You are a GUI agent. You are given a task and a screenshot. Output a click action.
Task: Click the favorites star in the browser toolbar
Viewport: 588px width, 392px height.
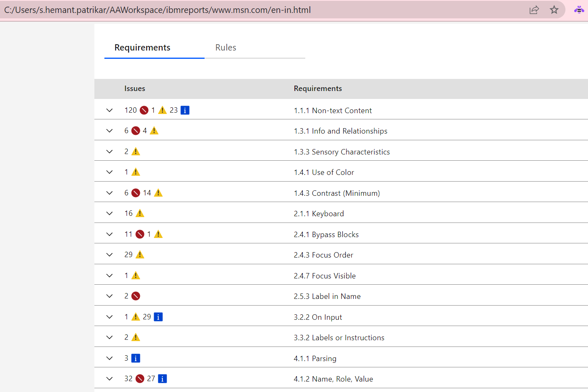[x=554, y=9]
